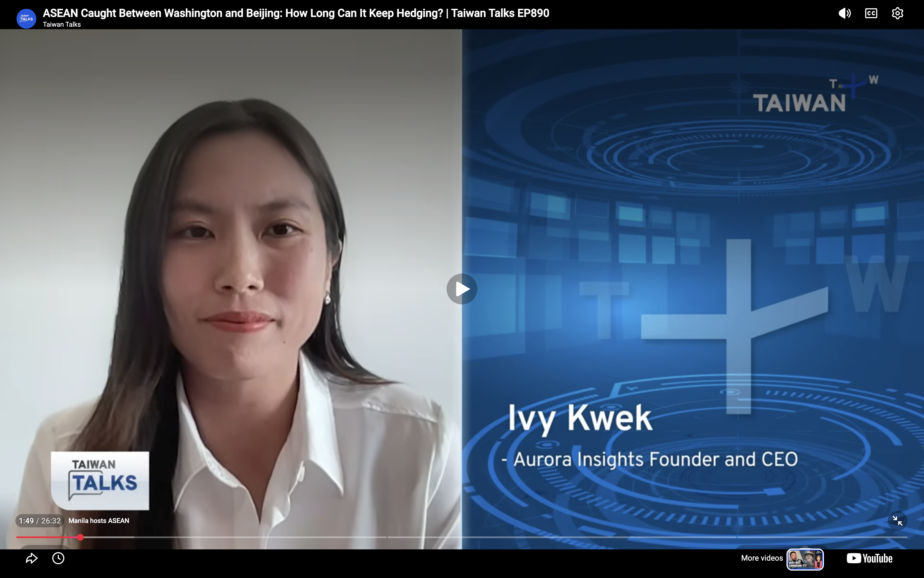Click the 'More videos' label
924x578 pixels.
click(x=762, y=558)
